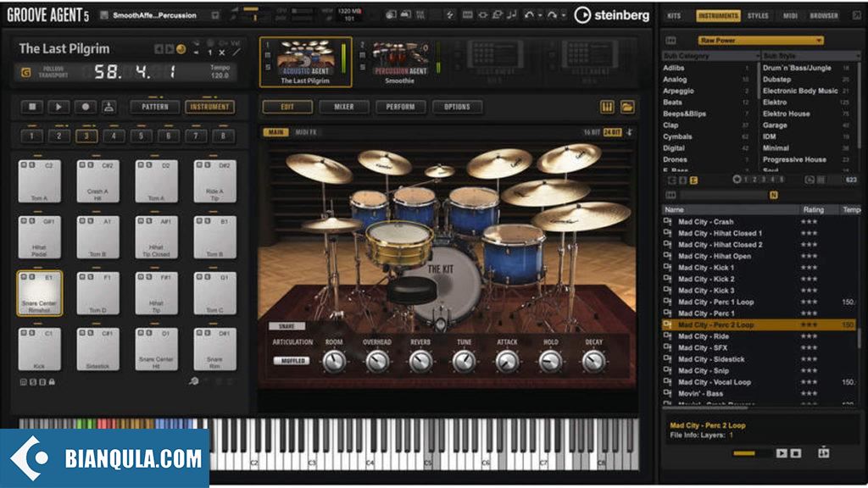Open the Edit page tab
Viewport: 868px width, 488px height.
[x=287, y=107]
